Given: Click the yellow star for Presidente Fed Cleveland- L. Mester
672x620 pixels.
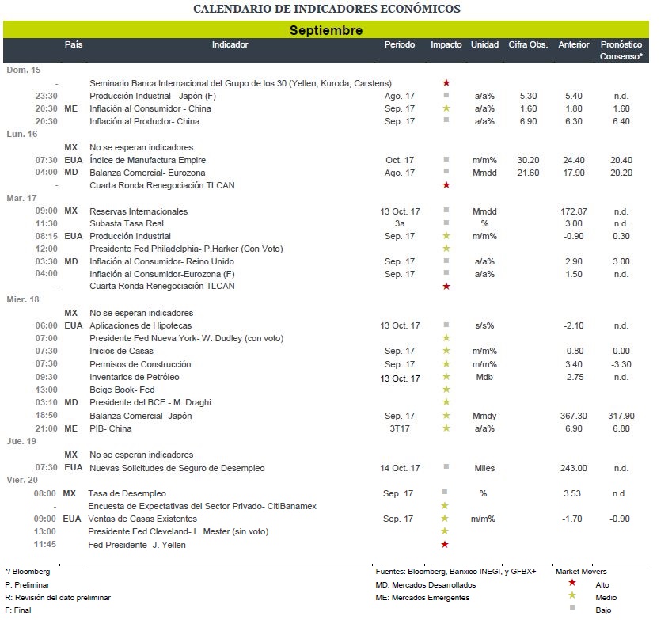Looking at the screenshot, I should pos(445,531).
